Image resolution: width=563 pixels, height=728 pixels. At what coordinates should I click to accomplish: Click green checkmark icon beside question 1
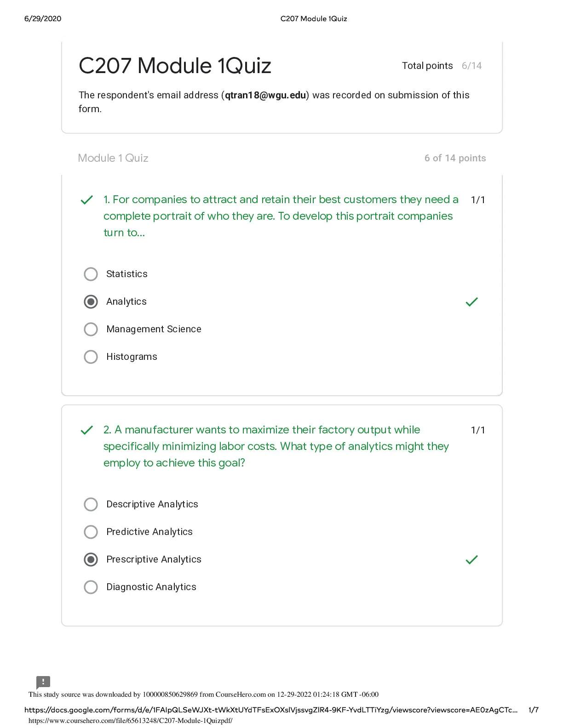pos(87,200)
